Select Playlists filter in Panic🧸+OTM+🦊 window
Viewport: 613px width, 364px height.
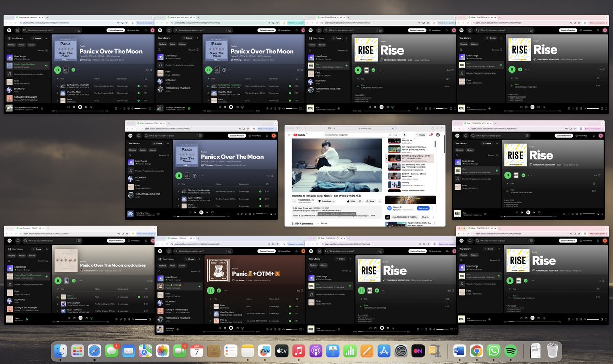click(x=162, y=266)
